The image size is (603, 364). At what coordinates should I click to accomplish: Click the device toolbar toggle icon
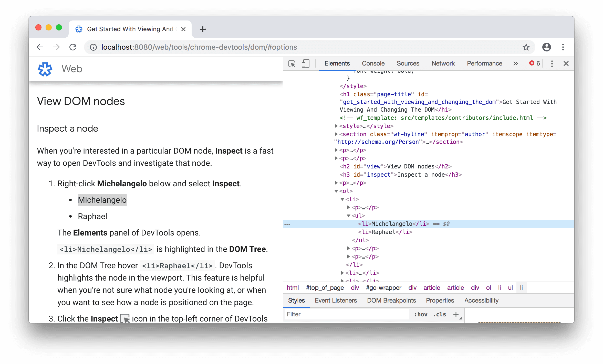[305, 63]
